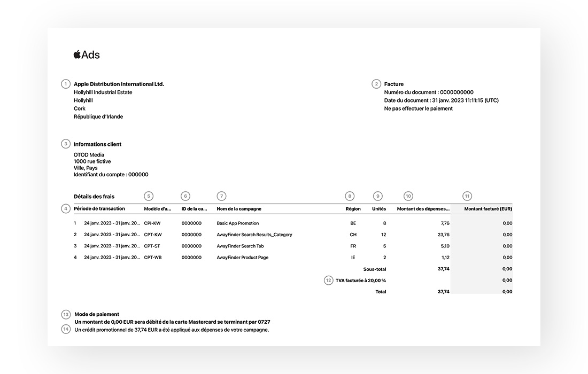Click callout marker 14 beside promotional credit line
The height and width of the screenshot is (374, 588).
click(65, 329)
